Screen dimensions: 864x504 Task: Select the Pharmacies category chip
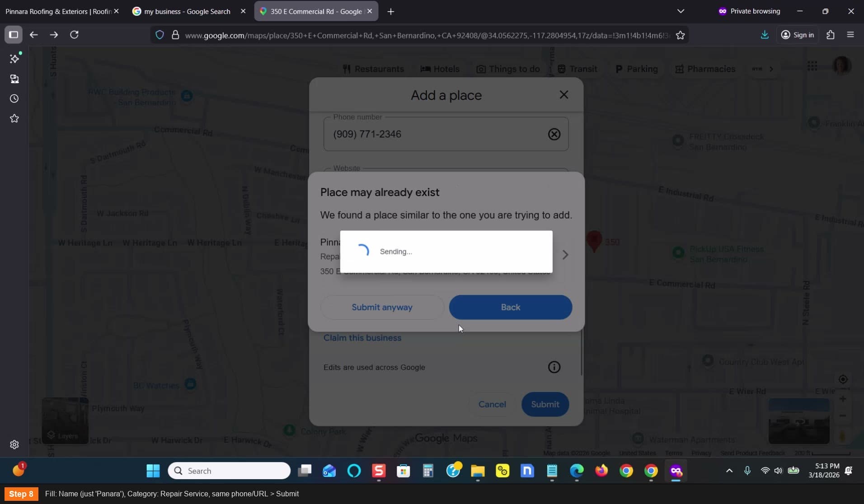pos(705,69)
